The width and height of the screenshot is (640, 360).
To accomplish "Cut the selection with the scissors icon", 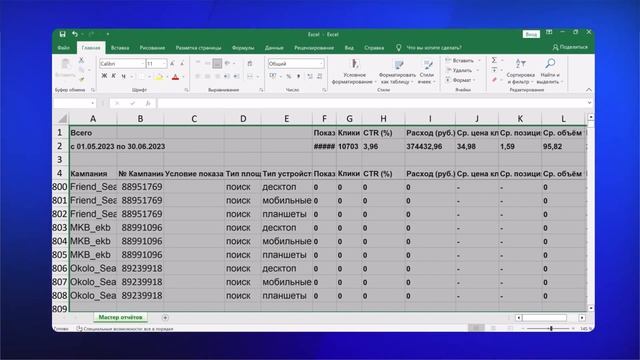I will 81,60.
